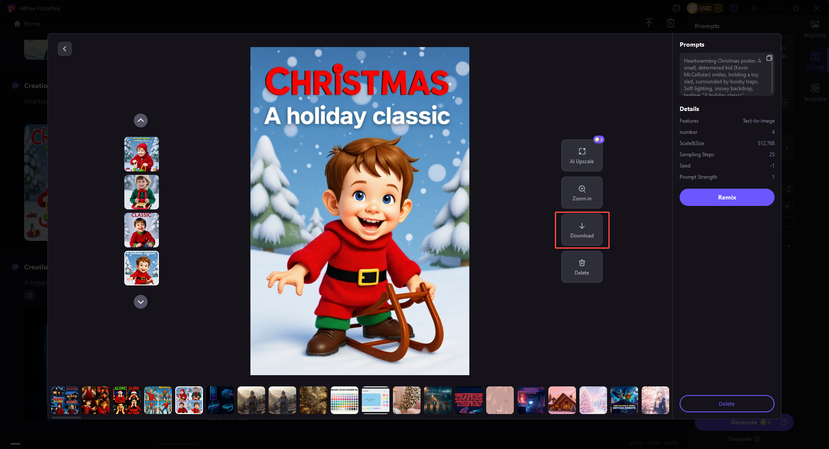
Task: Select the variation titled CLASSIC
Action: point(141,230)
